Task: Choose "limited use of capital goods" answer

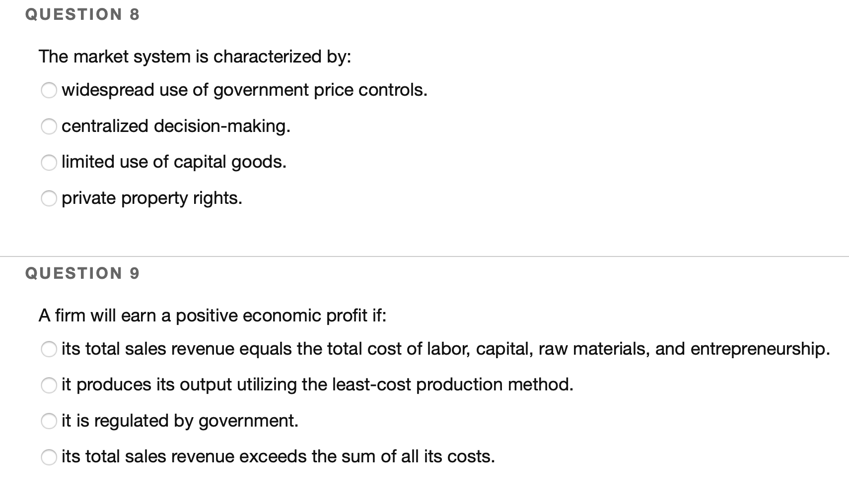Action: click(49, 163)
